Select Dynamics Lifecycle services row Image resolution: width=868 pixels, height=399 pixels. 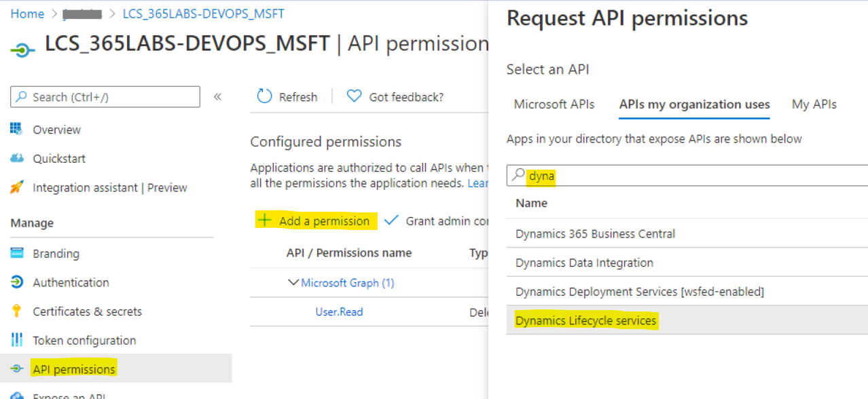[x=687, y=320]
